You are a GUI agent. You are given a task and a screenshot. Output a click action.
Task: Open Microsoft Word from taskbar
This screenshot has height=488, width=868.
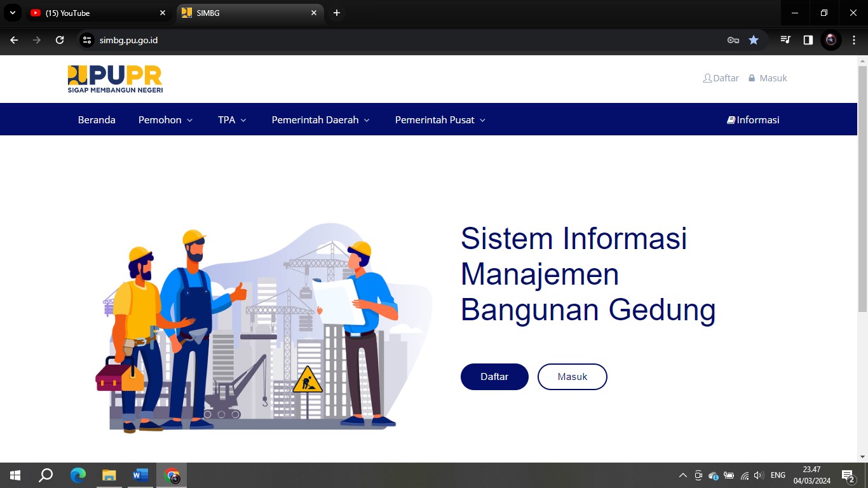point(140,475)
